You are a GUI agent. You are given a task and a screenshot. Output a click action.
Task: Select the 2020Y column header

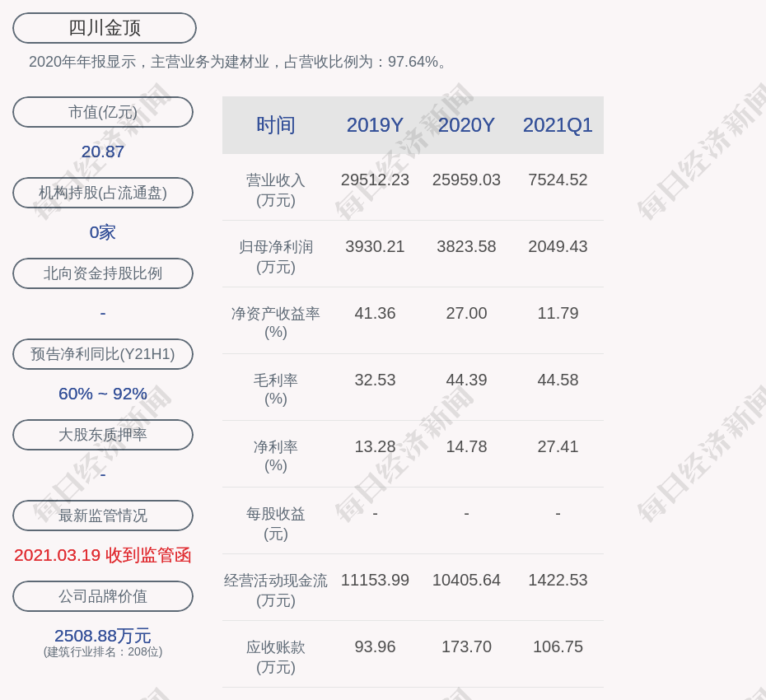coord(466,125)
